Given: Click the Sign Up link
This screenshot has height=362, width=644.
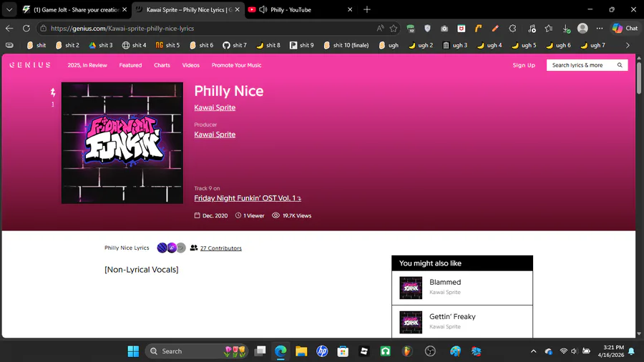Looking at the screenshot, I should [x=524, y=65].
